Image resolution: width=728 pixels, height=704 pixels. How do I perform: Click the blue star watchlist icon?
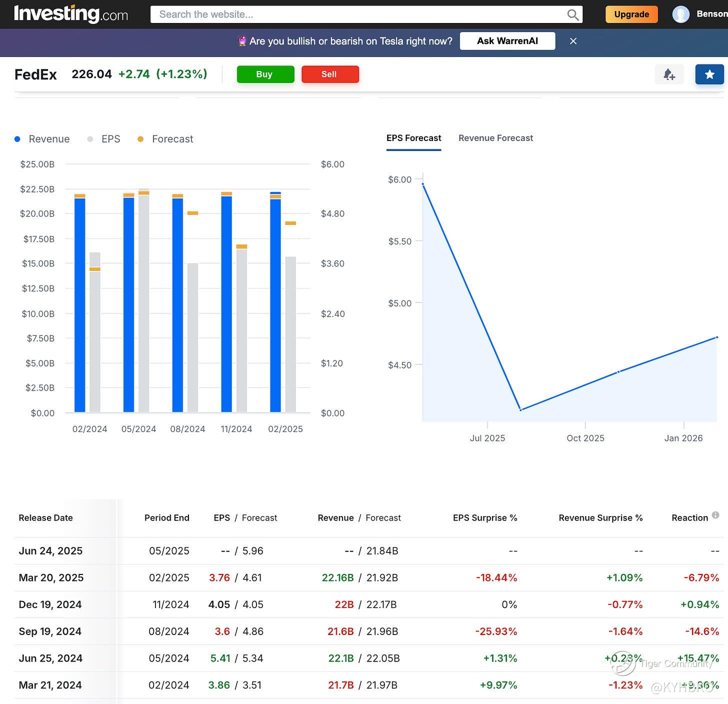[709, 74]
